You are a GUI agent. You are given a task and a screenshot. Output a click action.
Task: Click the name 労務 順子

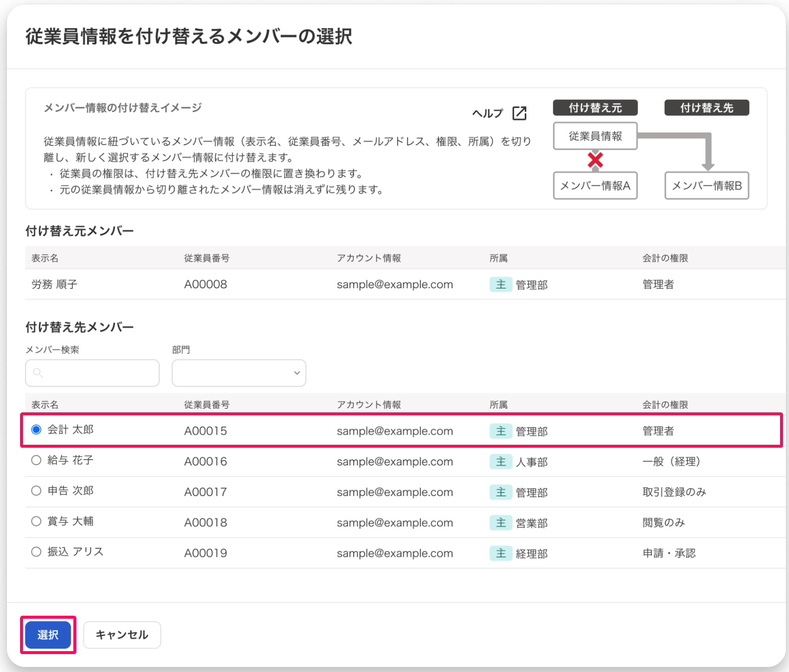tap(55, 284)
